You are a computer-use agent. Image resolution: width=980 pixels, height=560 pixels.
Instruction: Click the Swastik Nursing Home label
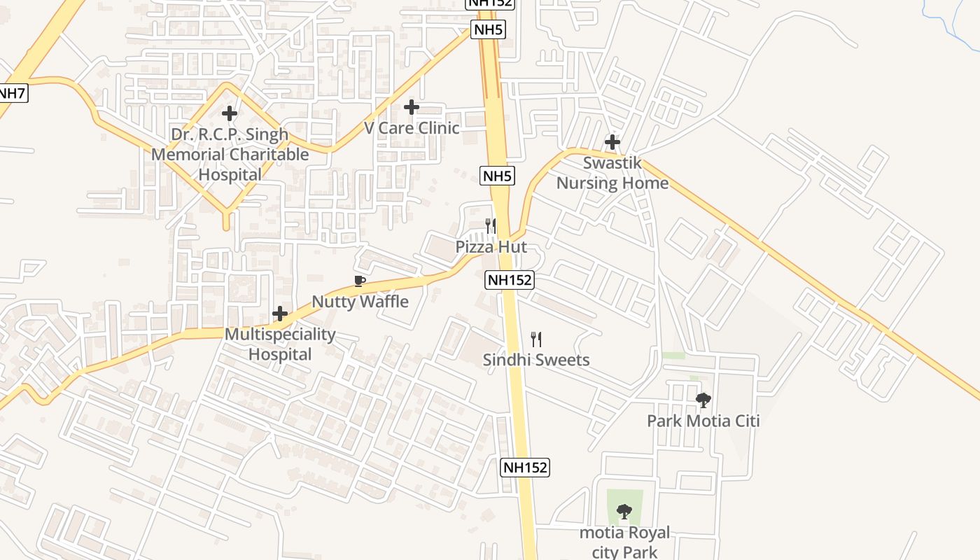[x=612, y=173]
